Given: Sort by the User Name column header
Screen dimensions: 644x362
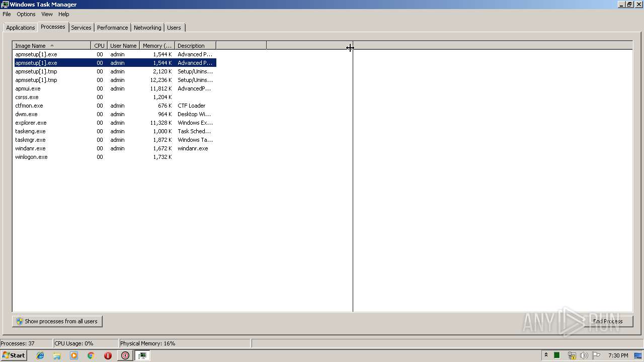Looking at the screenshot, I should [123, 46].
